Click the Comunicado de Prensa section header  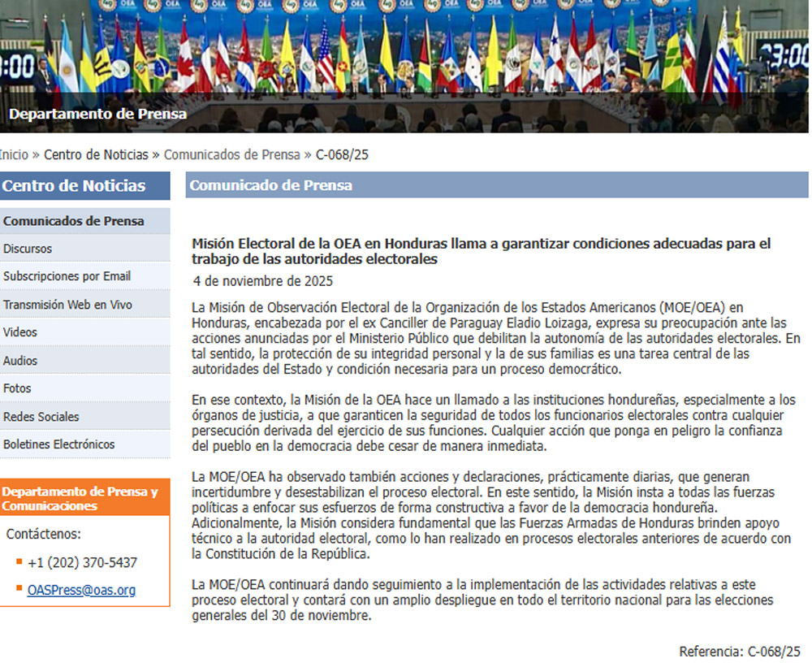tap(271, 185)
